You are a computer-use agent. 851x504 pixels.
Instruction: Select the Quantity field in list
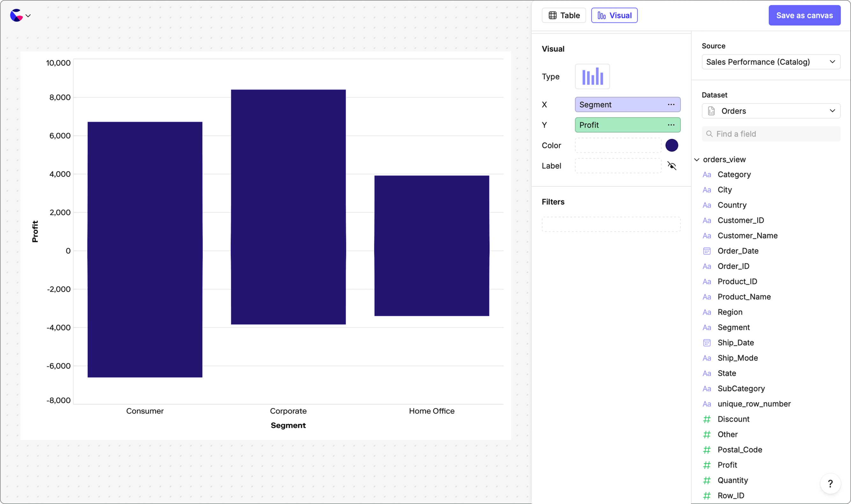pyautogui.click(x=732, y=480)
